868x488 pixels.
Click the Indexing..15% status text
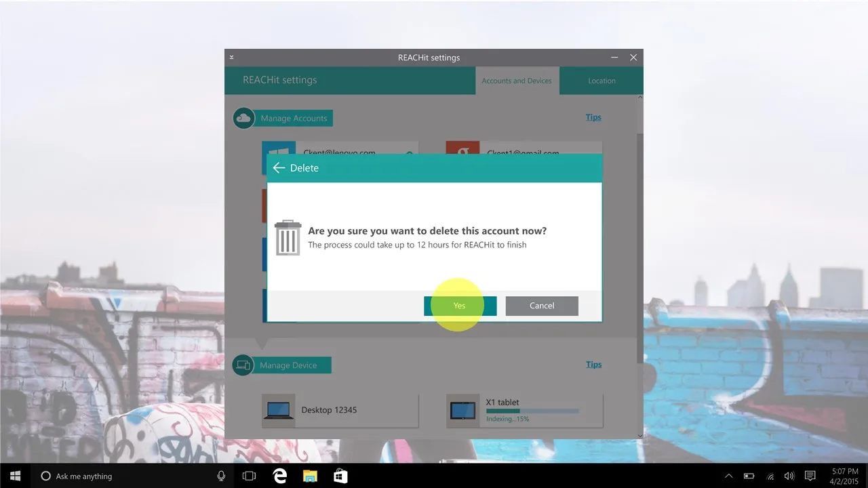click(x=508, y=420)
